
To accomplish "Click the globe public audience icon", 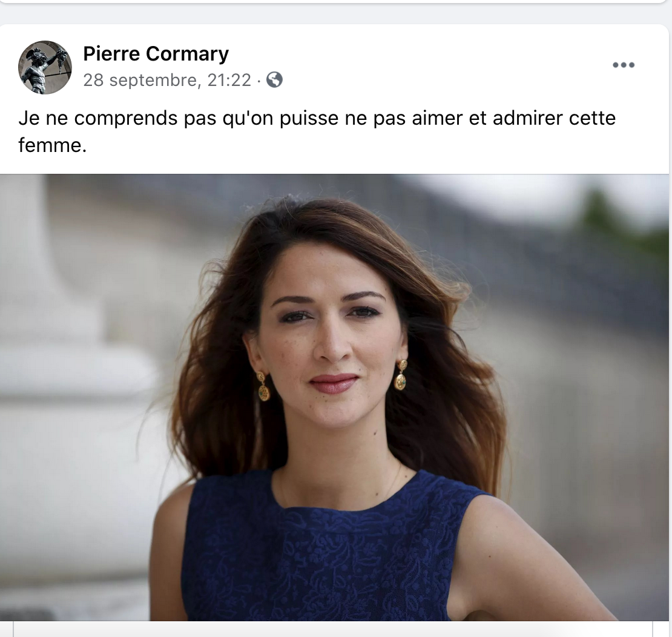I will point(274,80).
